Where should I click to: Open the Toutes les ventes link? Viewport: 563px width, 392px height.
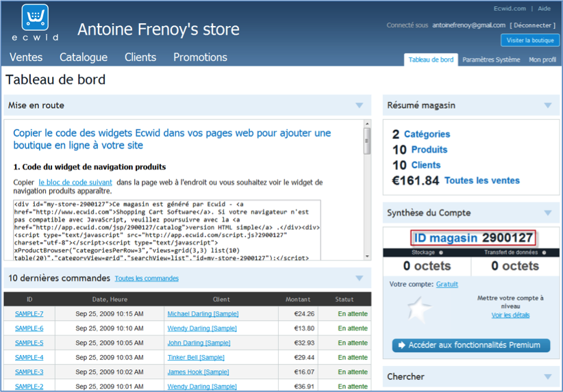482,181
